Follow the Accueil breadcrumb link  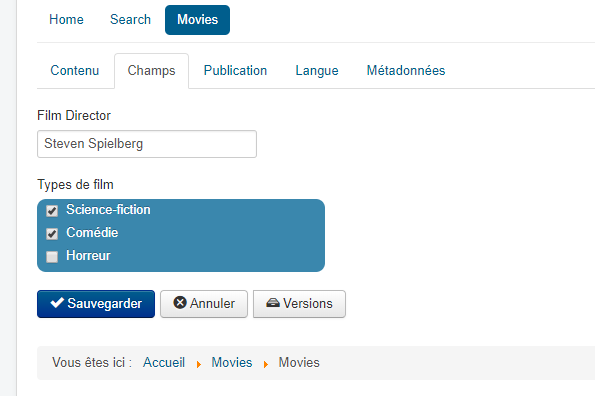pos(164,363)
